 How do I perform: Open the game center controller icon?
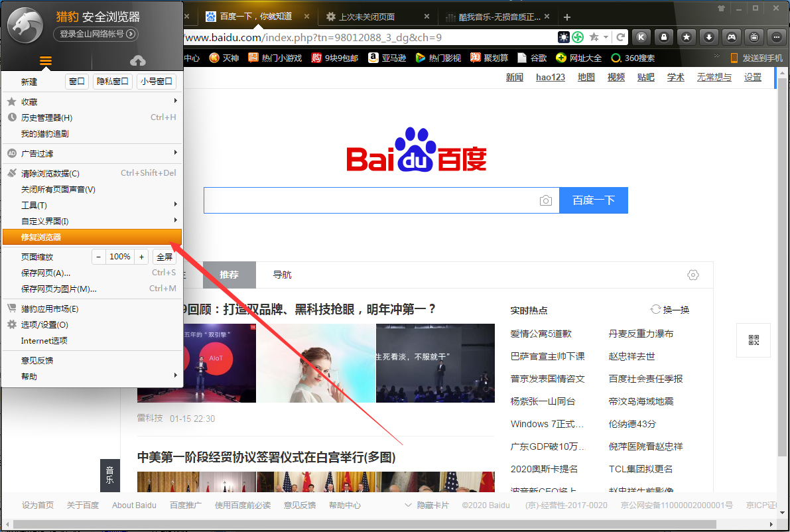tap(731, 37)
